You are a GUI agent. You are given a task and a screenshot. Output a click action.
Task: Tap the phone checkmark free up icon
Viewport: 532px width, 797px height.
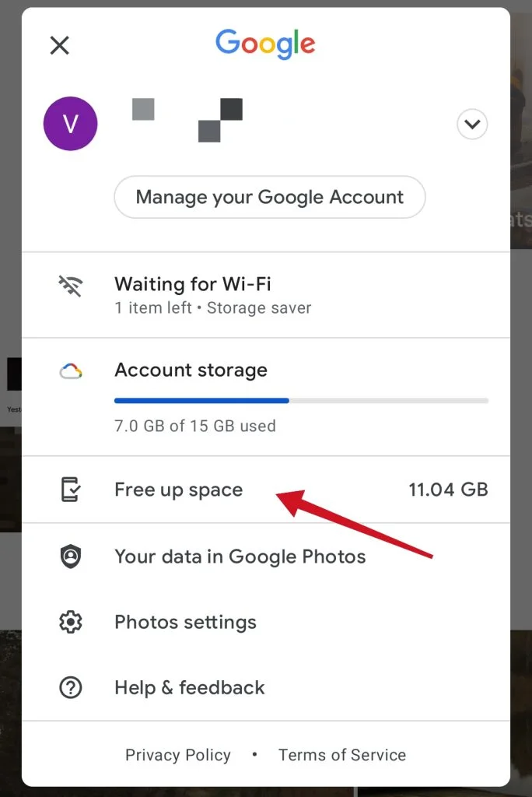point(71,490)
